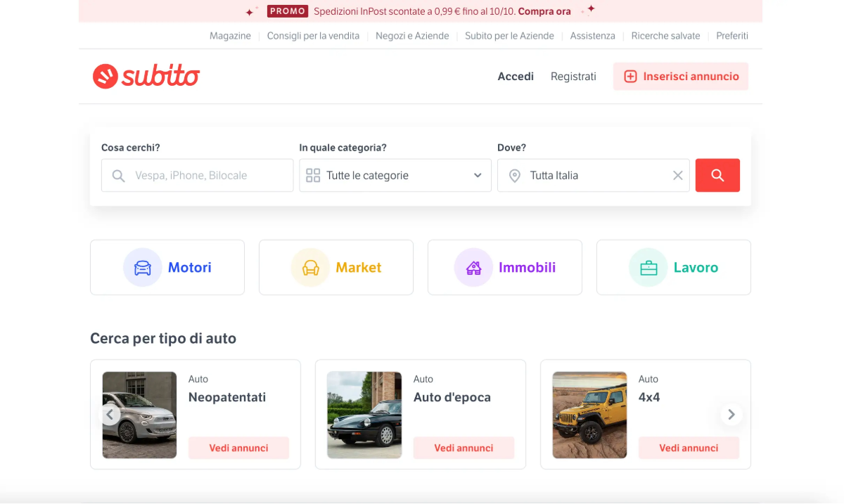Click the Dove location input field

click(594, 176)
